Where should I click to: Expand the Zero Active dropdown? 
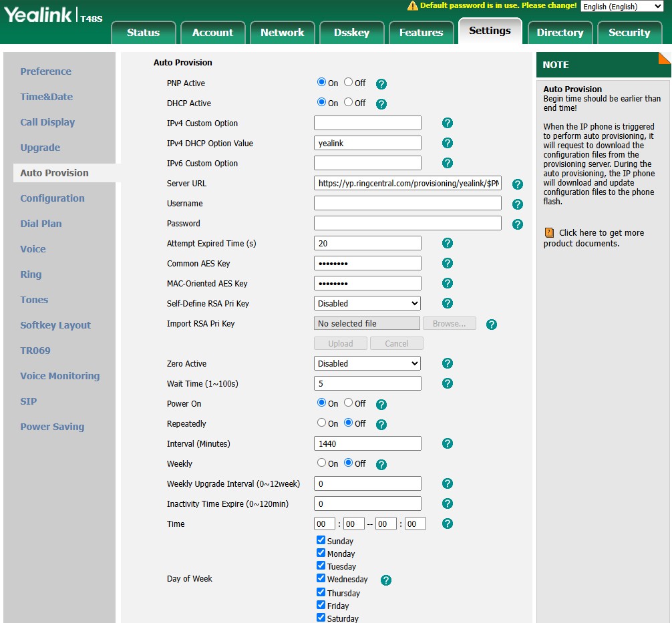point(367,363)
